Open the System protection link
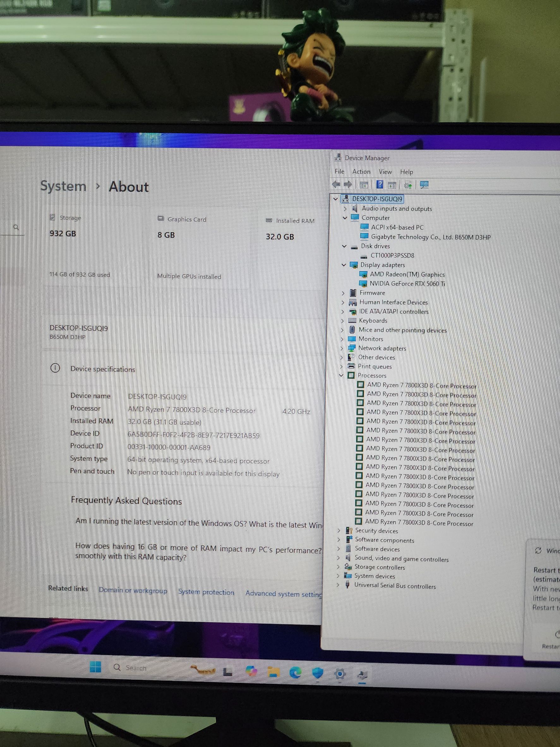 pyautogui.click(x=206, y=592)
